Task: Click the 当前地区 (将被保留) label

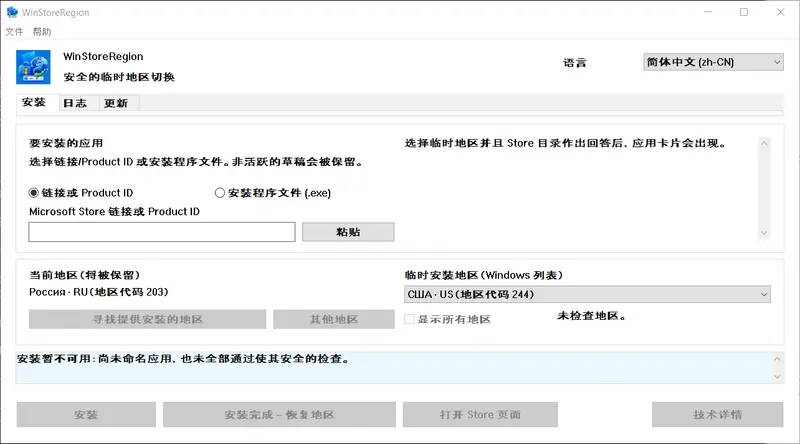Action: tap(84, 275)
